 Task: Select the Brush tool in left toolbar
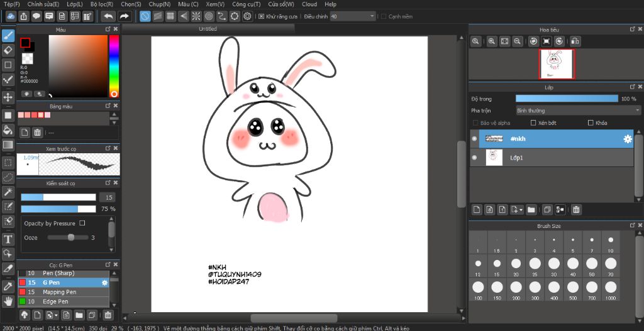coord(8,36)
